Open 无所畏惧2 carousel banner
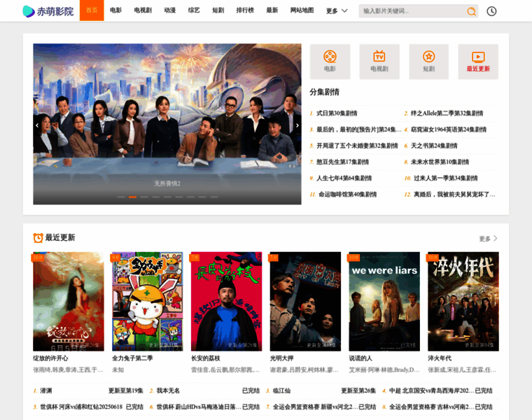The height and width of the screenshot is (420, 532). (x=167, y=124)
